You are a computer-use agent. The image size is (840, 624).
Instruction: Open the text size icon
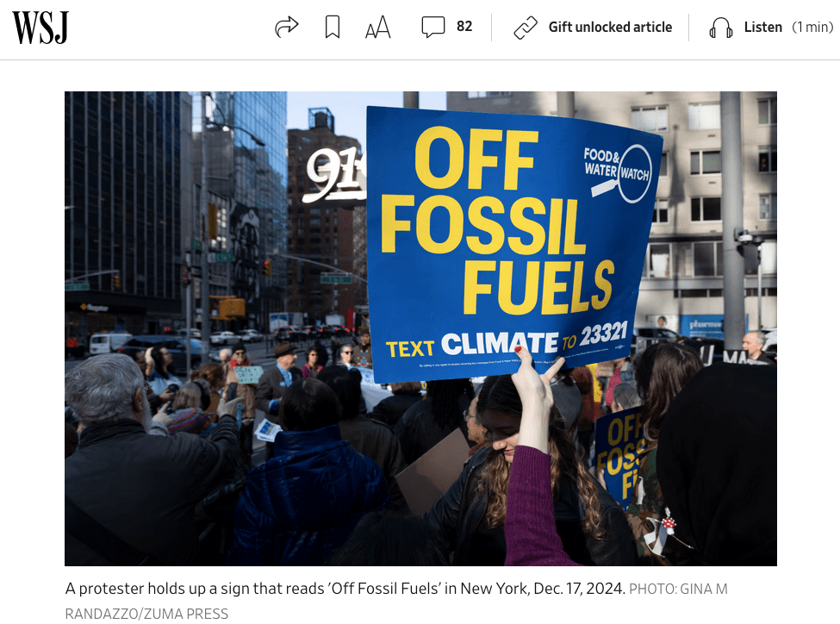click(x=377, y=27)
